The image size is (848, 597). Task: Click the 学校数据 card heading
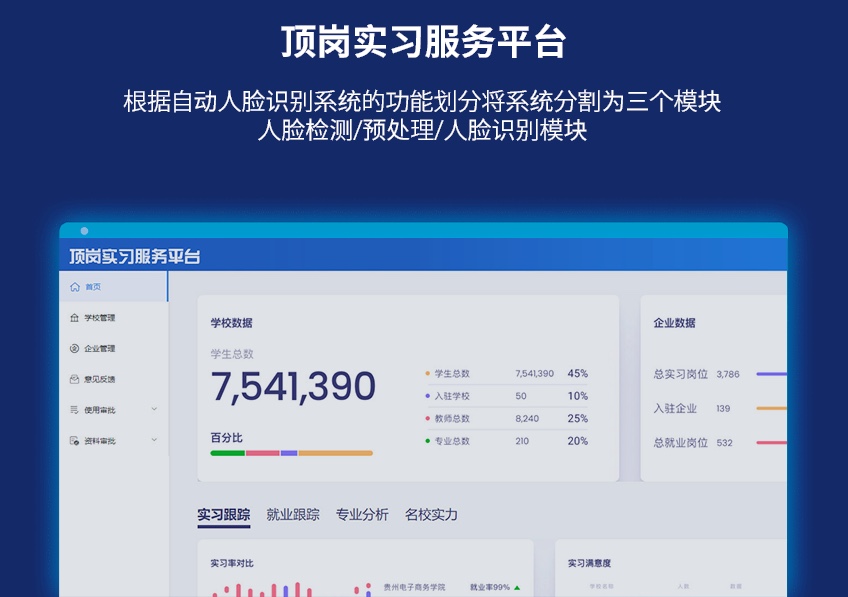(x=231, y=323)
